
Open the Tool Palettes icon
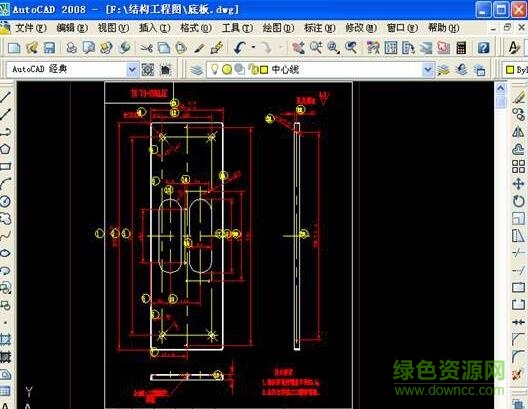[408, 48]
